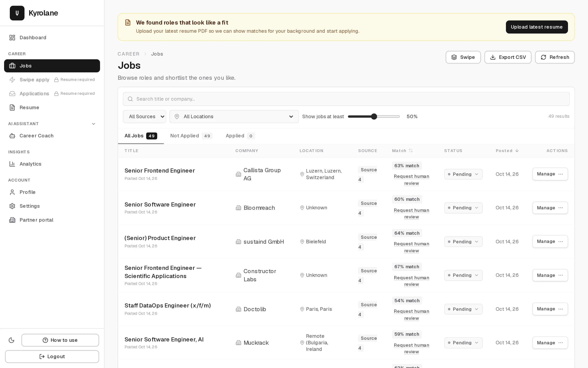
Task: Focus the search title or company field
Action: [346, 99]
